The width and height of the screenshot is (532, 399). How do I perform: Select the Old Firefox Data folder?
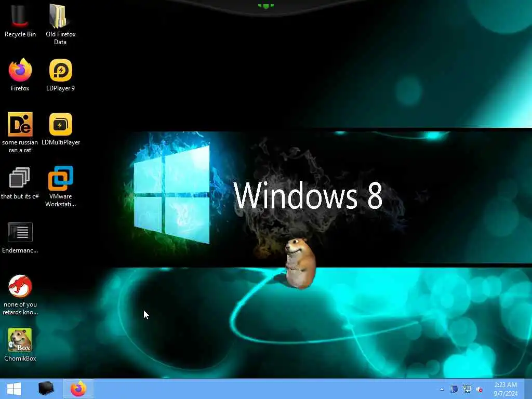[60, 24]
